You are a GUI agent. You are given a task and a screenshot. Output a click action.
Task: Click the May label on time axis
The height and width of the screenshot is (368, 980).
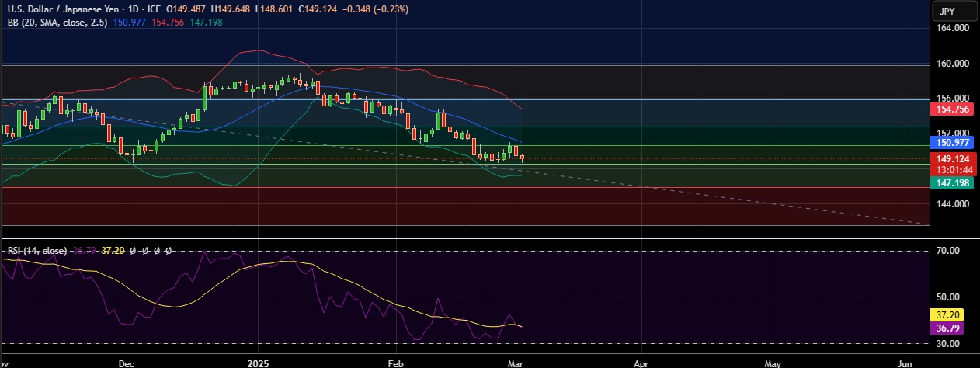click(773, 363)
